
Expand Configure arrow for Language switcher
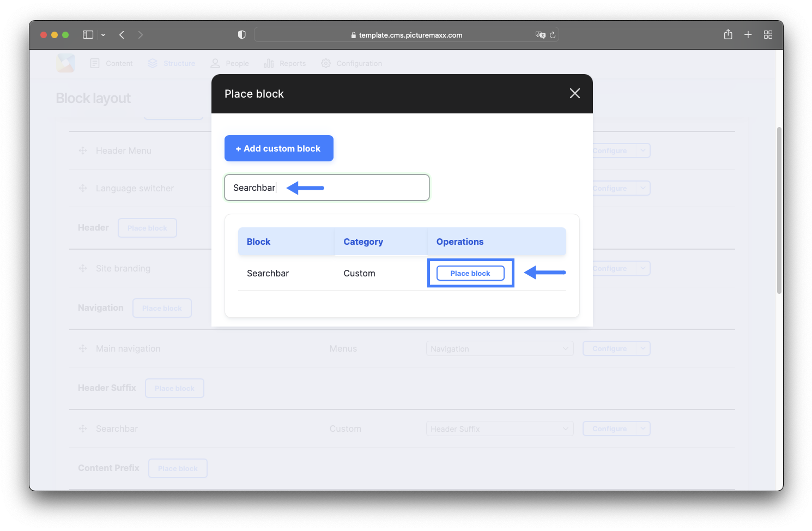coord(643,188)
